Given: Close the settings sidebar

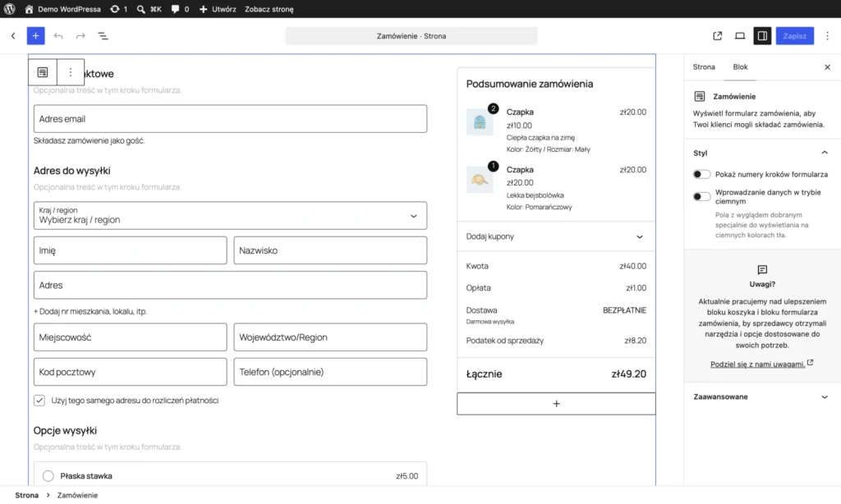Looking at the screenshot, I should click(827, 67).
